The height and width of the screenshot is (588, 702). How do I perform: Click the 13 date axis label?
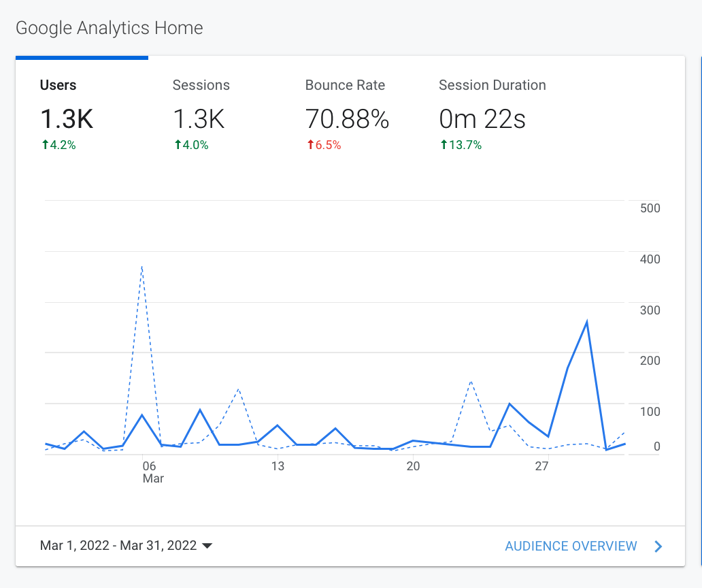pyautogui.click(x=278, y=466)
